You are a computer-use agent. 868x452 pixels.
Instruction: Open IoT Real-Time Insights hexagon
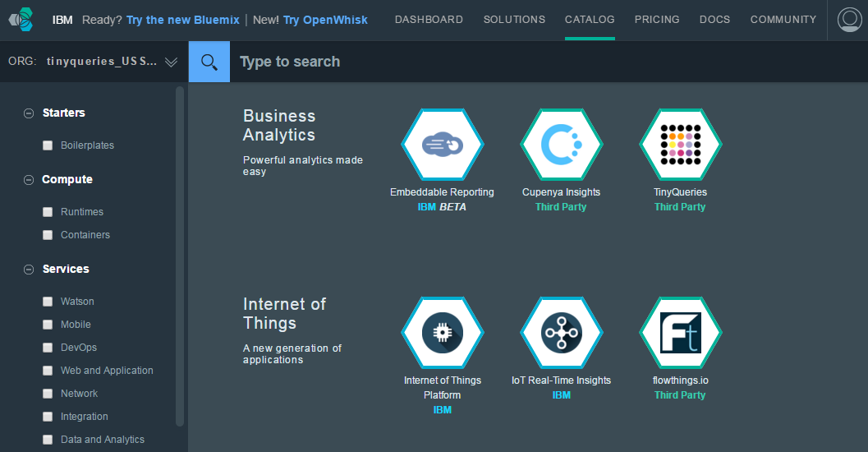click(562, 333)
